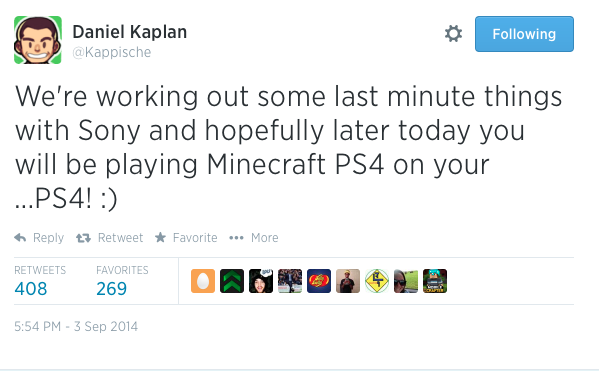Click the Retweet arrows icon
Screen dimensions: 599x371
tap(83, 238)
